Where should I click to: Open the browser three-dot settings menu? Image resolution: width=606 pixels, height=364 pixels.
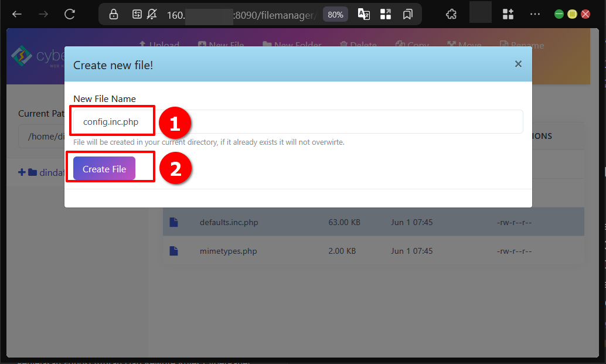pos(534,14)
